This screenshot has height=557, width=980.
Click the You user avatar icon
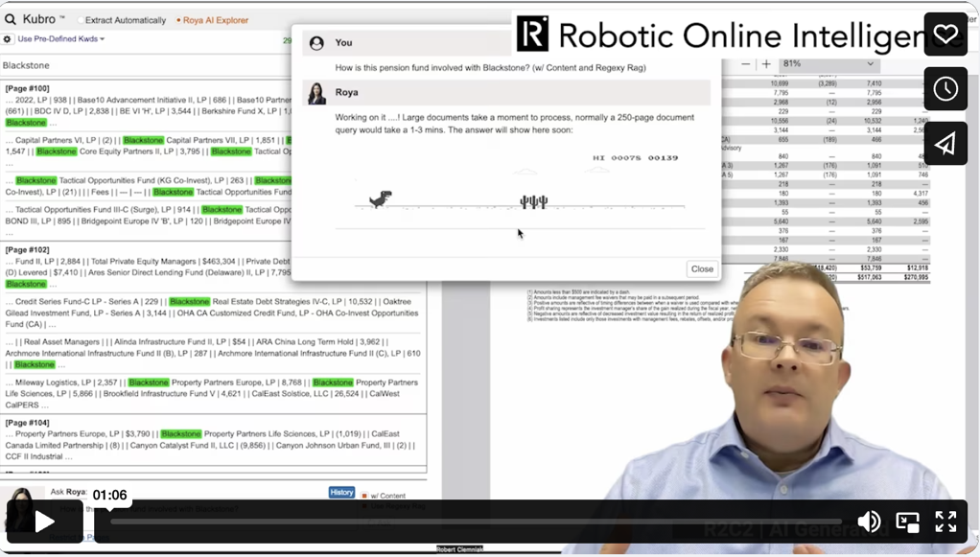pyautogui.click(x=316, y=42)
